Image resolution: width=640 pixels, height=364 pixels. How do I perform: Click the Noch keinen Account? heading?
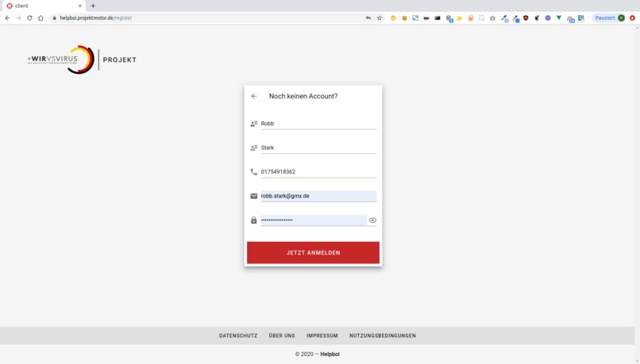point(303,96)
